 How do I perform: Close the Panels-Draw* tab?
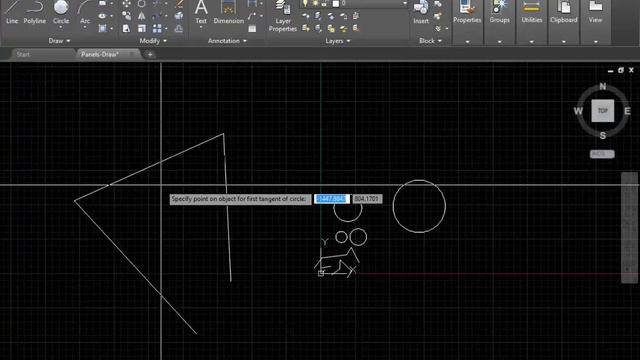click(131, 54)
